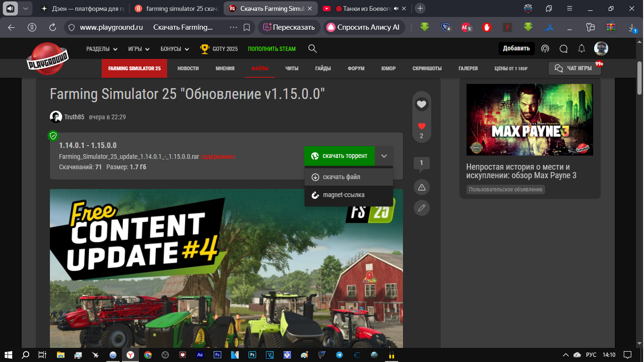Choose скачать файл from download menu
This screenshot has height=362, width=644.
click(x=349, y=177)
